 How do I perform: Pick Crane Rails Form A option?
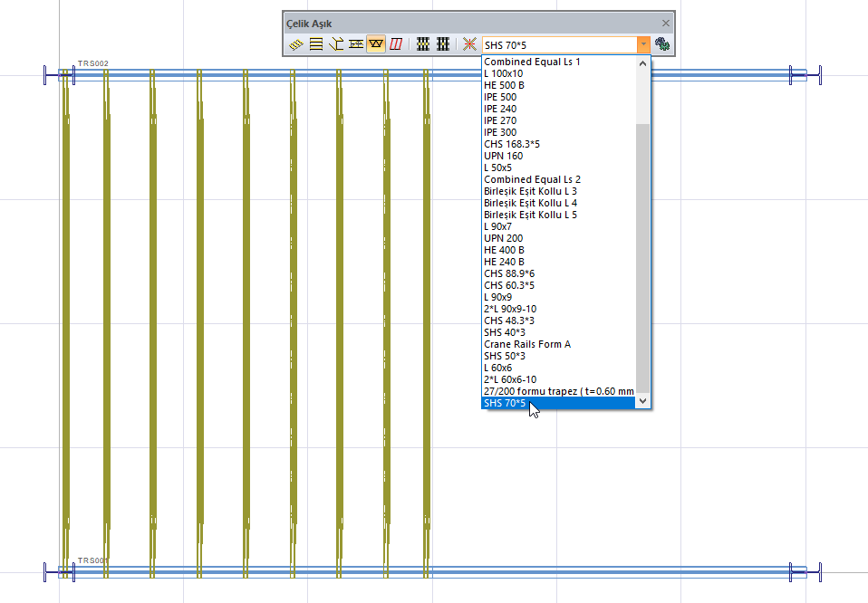[527, 344]
